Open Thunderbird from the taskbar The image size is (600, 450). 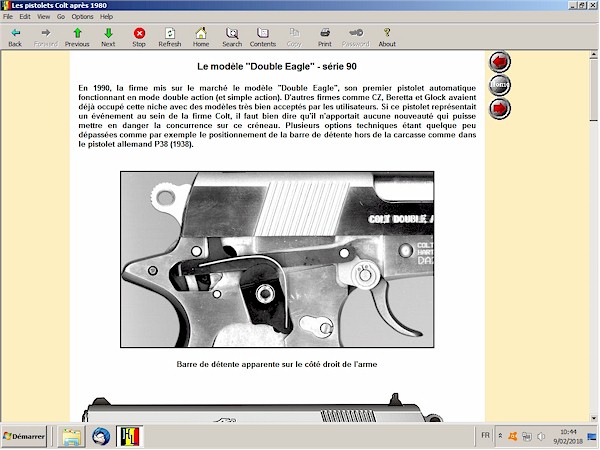101,436
